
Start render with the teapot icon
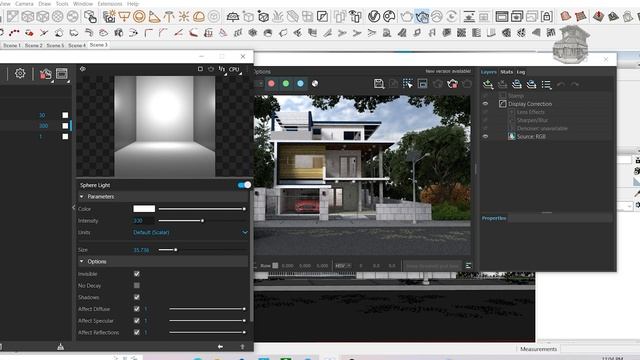(407, 16)
